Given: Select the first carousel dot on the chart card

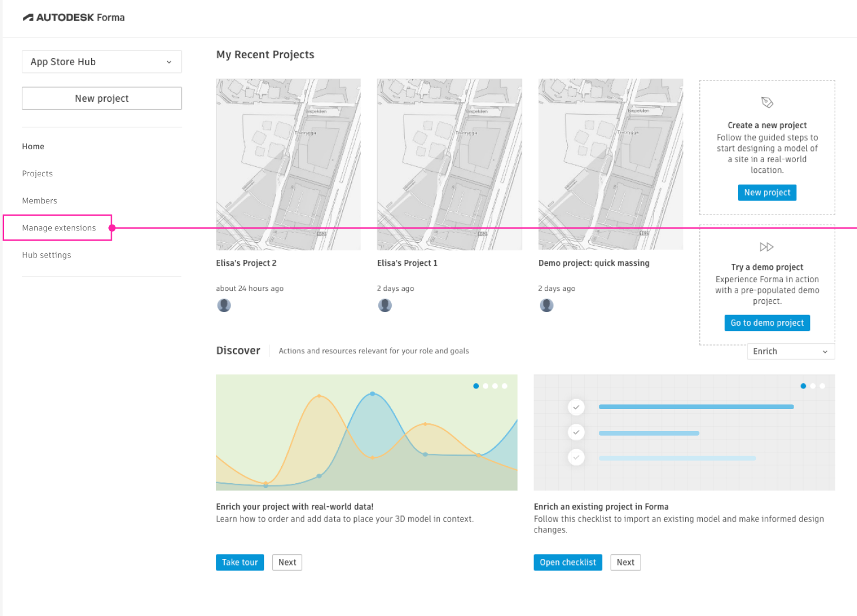Looking at the screenshot, I should (x=476, y=386).
